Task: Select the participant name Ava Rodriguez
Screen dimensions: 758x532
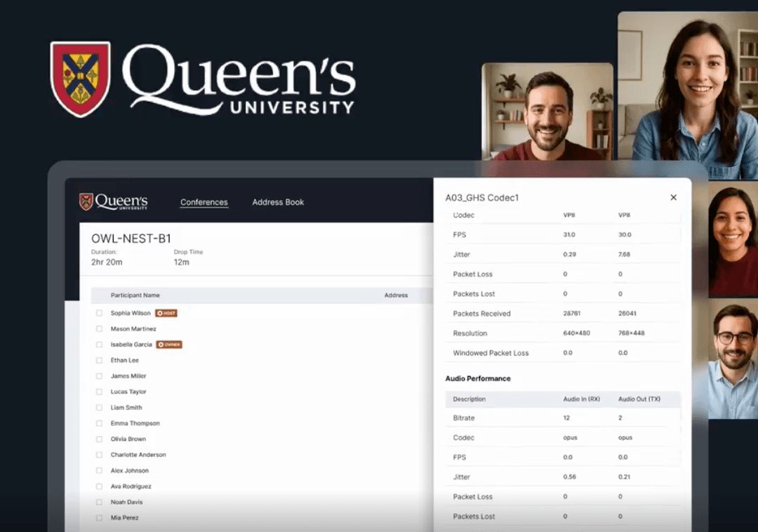Action: click(x=131, y=486)
